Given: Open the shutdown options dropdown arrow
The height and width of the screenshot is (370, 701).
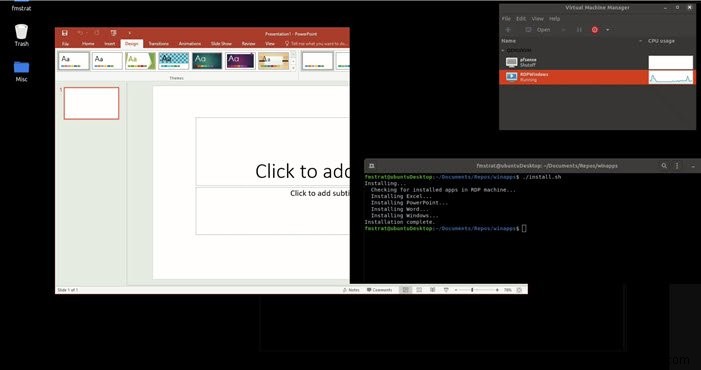Looking at the screenshot, I should pyautogui.click(x=607, y=30).
